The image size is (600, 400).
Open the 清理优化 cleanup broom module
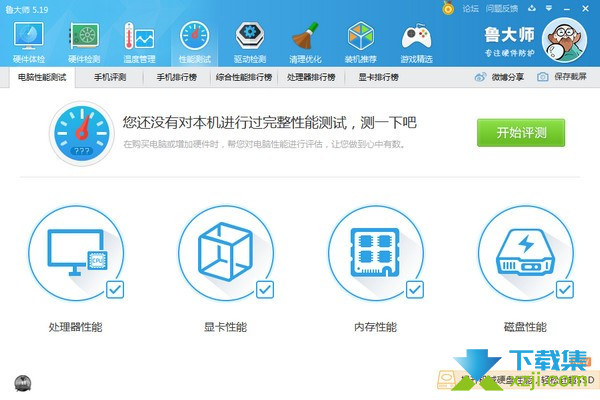[305, 42]
